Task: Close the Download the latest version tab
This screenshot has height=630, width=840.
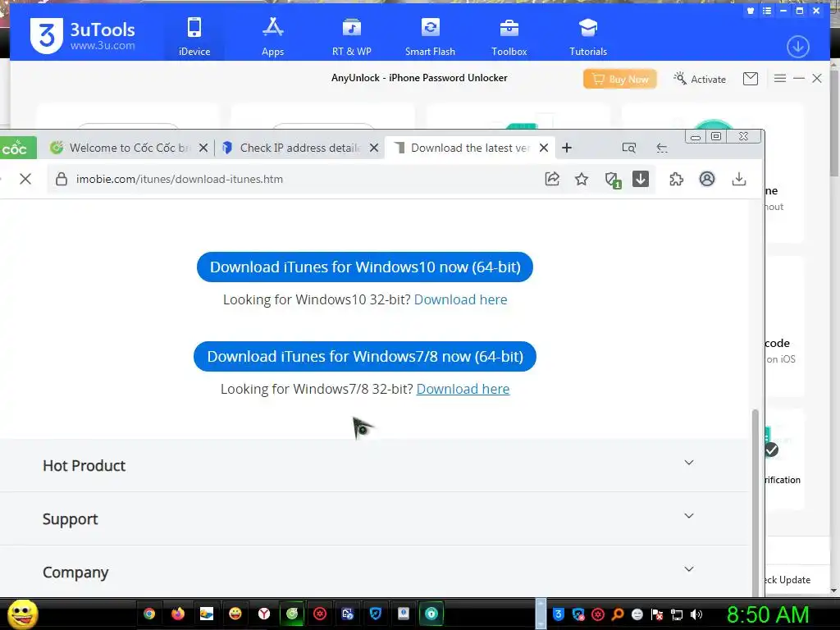Action: pyautogui.click(x=544, y=148)
